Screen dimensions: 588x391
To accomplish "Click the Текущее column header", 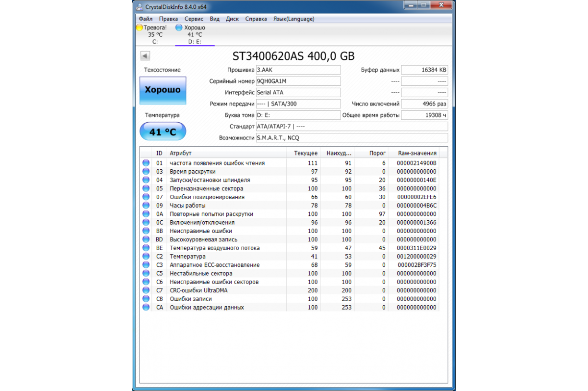I will coord(304,154).
